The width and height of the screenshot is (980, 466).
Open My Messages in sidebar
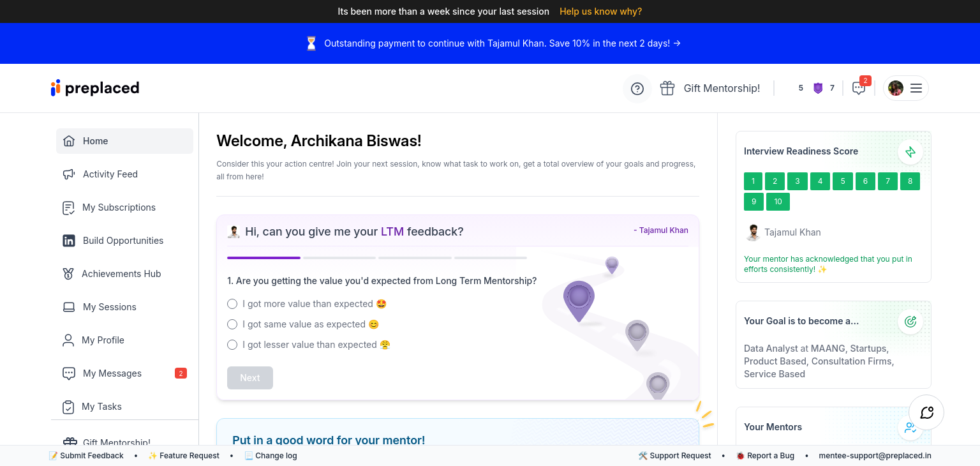pyautogui.click(x=112, y=373)
